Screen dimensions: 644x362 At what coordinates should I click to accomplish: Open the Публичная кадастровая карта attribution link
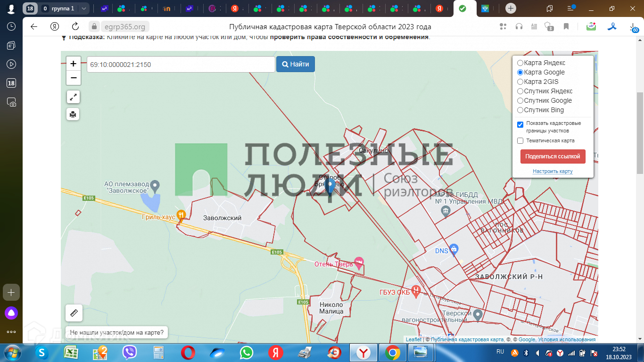point(467,339)
